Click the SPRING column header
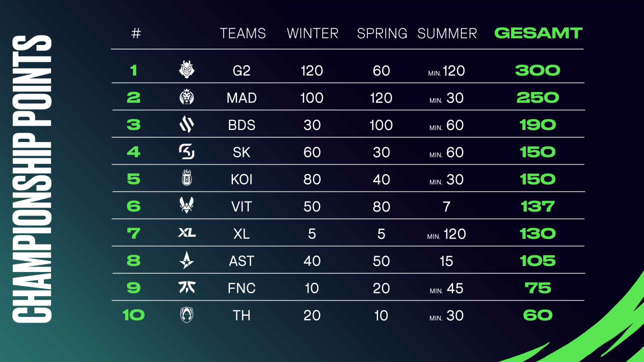The width and height of the screenshot is (644, 362). [x=382, y=33]
